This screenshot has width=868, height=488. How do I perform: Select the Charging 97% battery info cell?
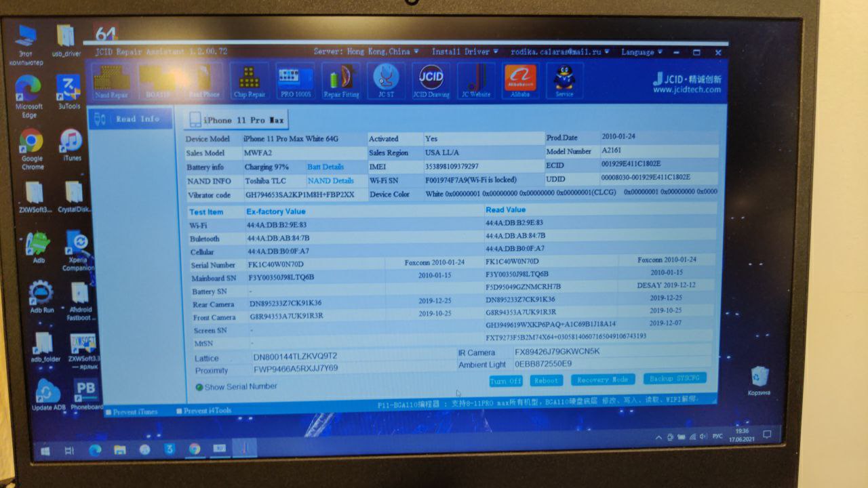coord(267,167)
